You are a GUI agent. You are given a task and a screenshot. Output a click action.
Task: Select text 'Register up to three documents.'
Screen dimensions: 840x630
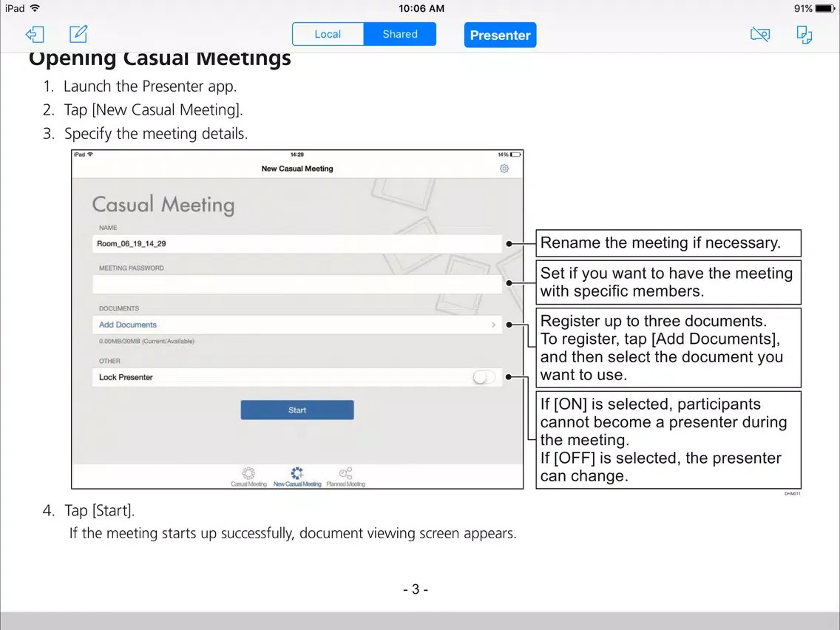(654, 321)
